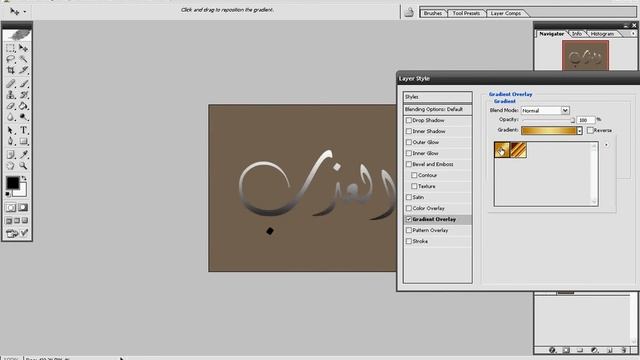Open the Brushes tab in palette well
This screenshot has height=360, width=640.
pyautogui.click(x=433, y=13)
